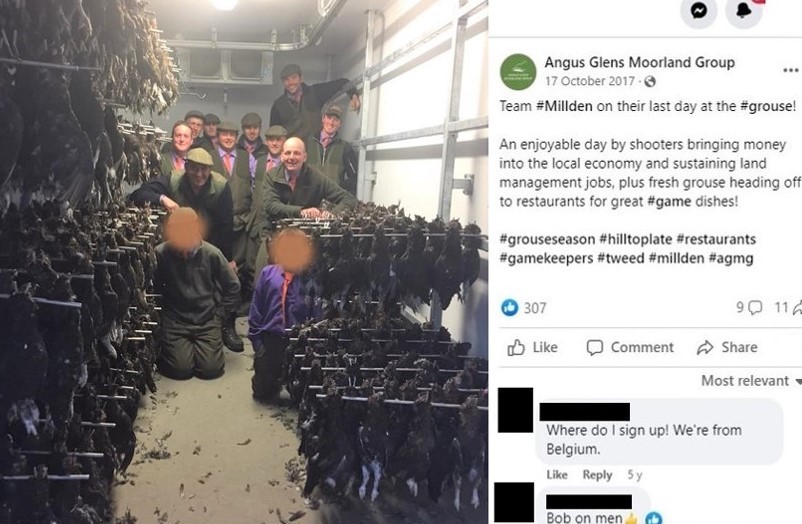
Task: Click the public globe privacy icon
Action: pos(650,81)
